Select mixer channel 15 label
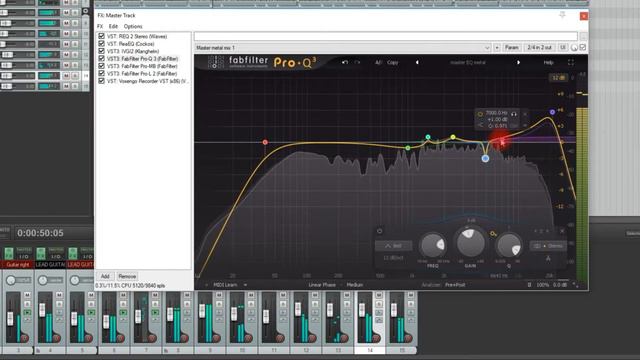The height and width of the screenshot is (360, 640). click(x=402, y=350)
